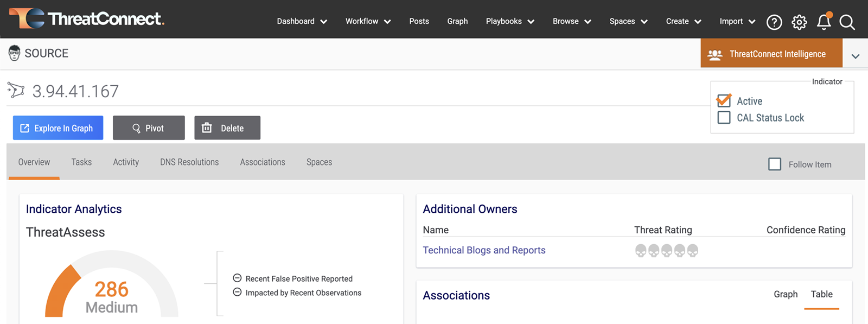Toggle the Active indicator checkbox
The width and height of the screenshot is (868, 324).
[x=724, y=100]
